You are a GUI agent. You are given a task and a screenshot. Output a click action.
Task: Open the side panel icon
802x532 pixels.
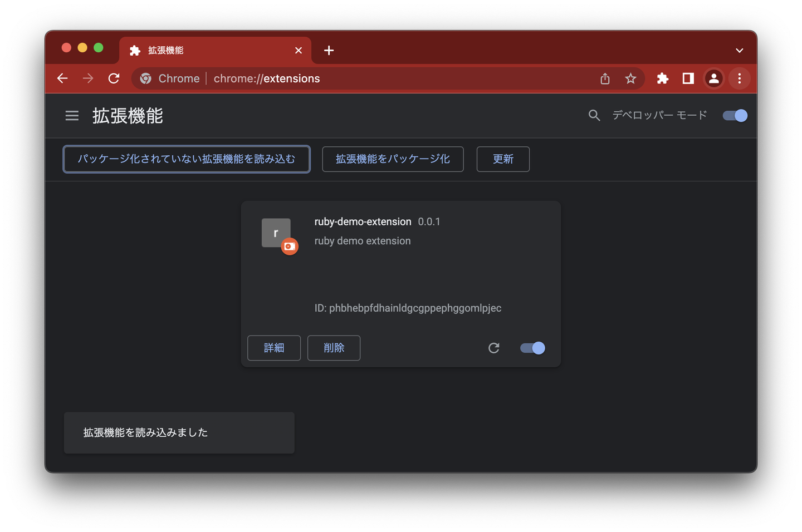pyautogui.click(x=688, y=78)
